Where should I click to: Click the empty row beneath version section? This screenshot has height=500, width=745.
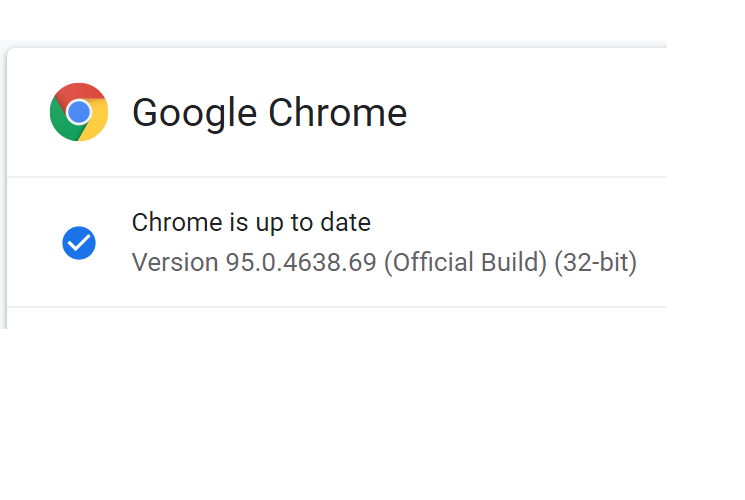tap(336, 318)
